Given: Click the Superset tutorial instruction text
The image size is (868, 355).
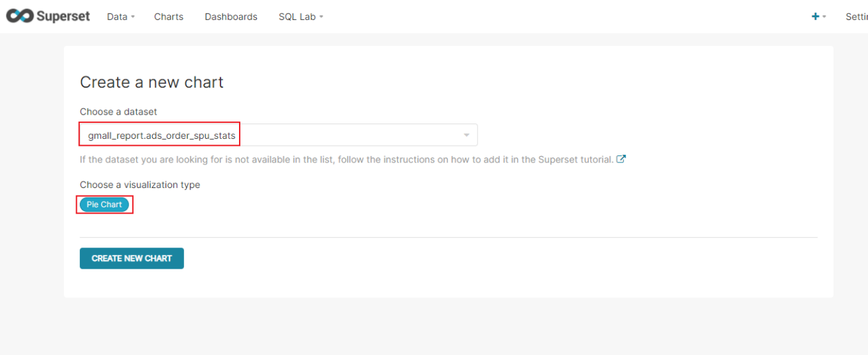Looking at the screenshot, I should click(x=346, y=159).
